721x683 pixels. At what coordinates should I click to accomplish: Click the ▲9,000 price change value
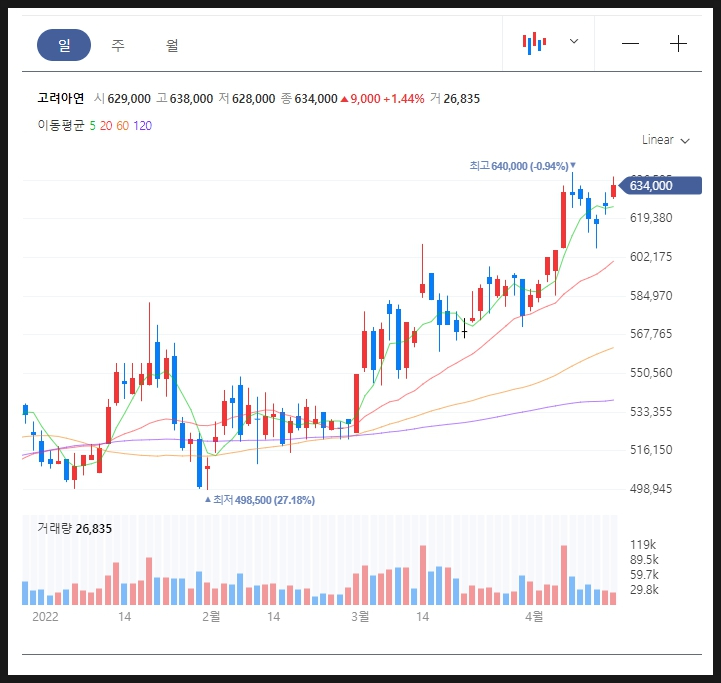point(360,98)
